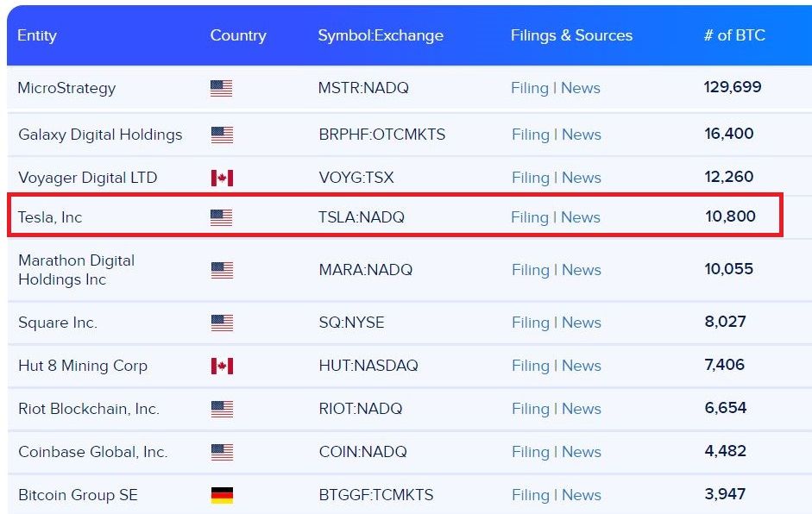Sort by the Entity column header

tap(37, 35)
